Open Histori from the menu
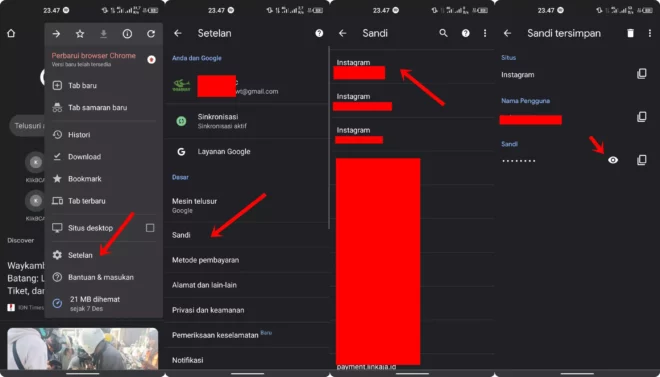Viewport: 660px width, 377px height. [x=104, y=135]
